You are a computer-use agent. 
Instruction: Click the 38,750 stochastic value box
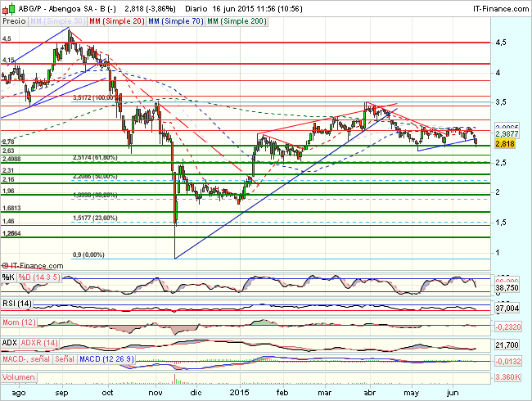point(507,288)
